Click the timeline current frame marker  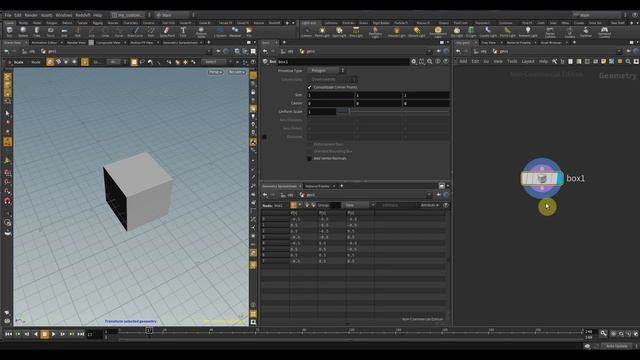tap(149, 331)
